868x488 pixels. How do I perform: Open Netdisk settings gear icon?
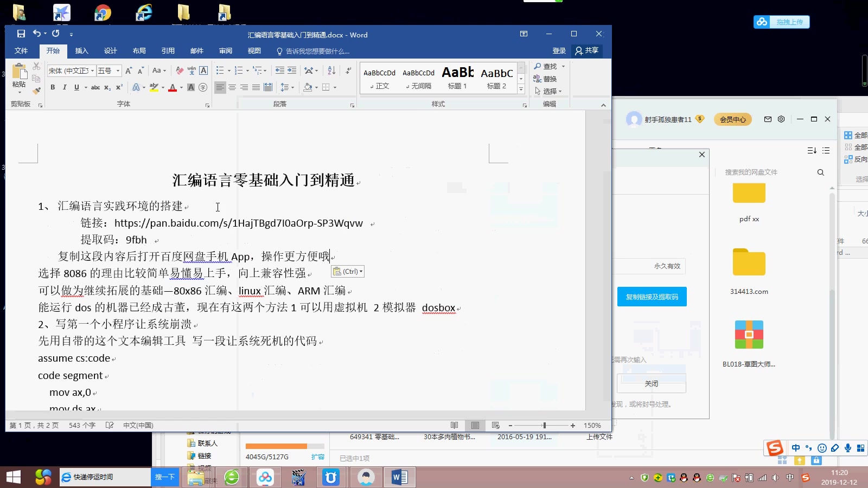tap(781, 119)
